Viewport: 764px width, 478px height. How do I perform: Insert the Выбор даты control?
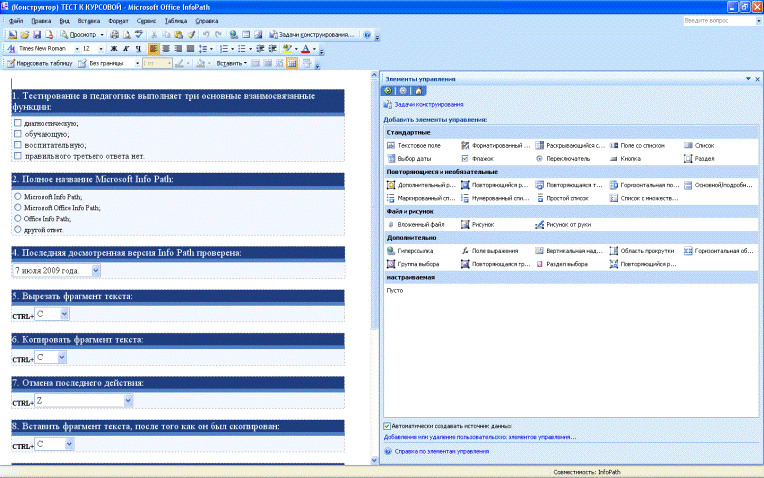point(409,158)
